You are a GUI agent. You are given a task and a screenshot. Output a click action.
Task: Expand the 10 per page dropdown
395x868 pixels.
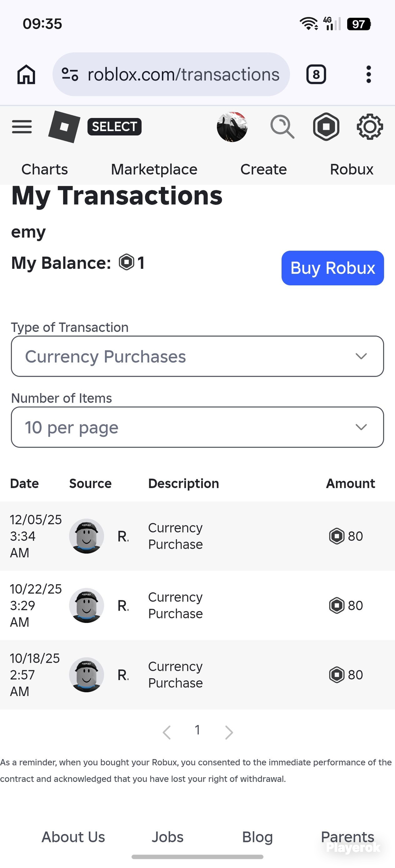[197, 427]
